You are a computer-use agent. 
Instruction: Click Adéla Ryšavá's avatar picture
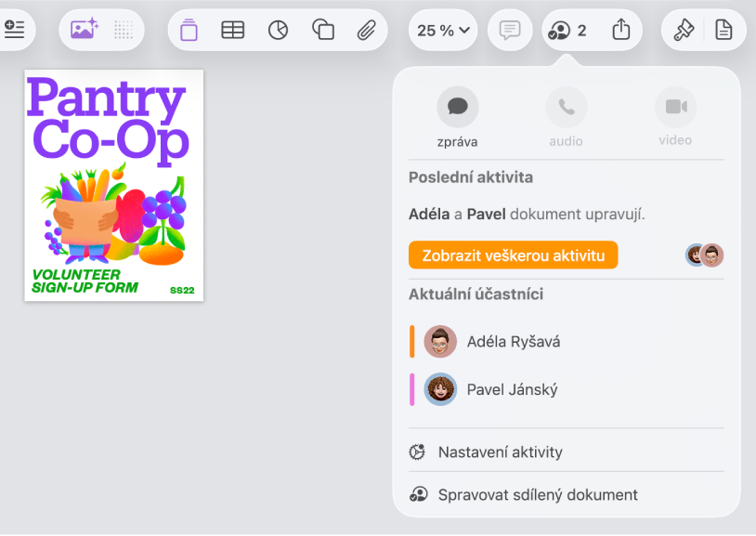(440, 342)
